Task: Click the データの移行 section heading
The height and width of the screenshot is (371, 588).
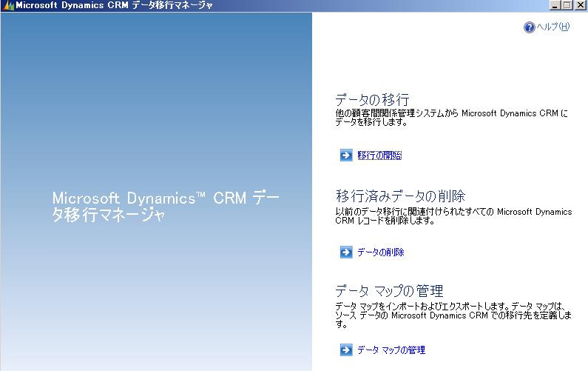Action: 372,100
